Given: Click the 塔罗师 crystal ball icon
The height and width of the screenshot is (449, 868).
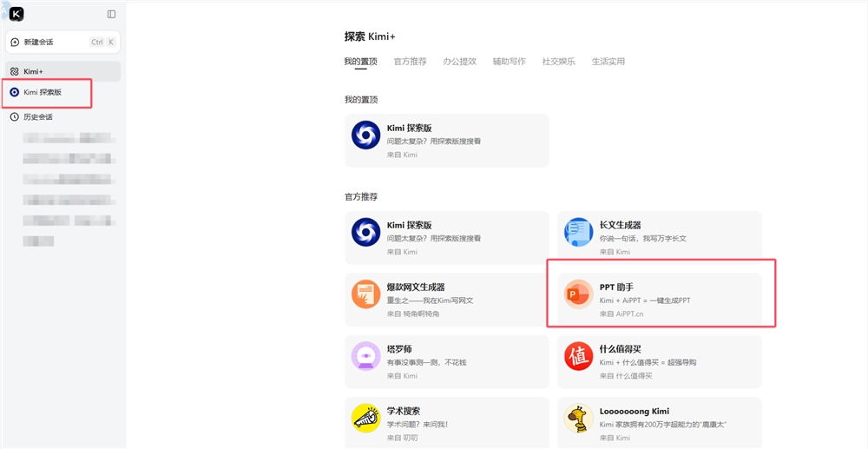Looking at the screenshot, I should pyautogui.click(x=366, y=356).
